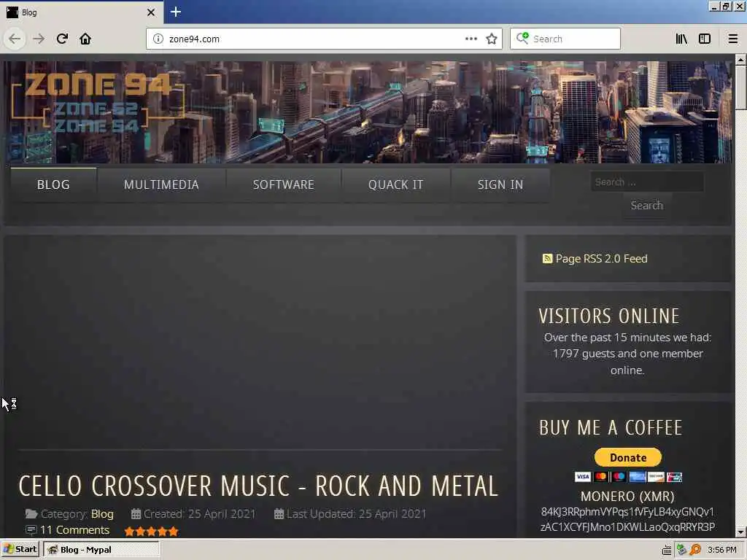747x560 pixels.
Task: Go forward with the forward arrow
Action: [39, 39]
